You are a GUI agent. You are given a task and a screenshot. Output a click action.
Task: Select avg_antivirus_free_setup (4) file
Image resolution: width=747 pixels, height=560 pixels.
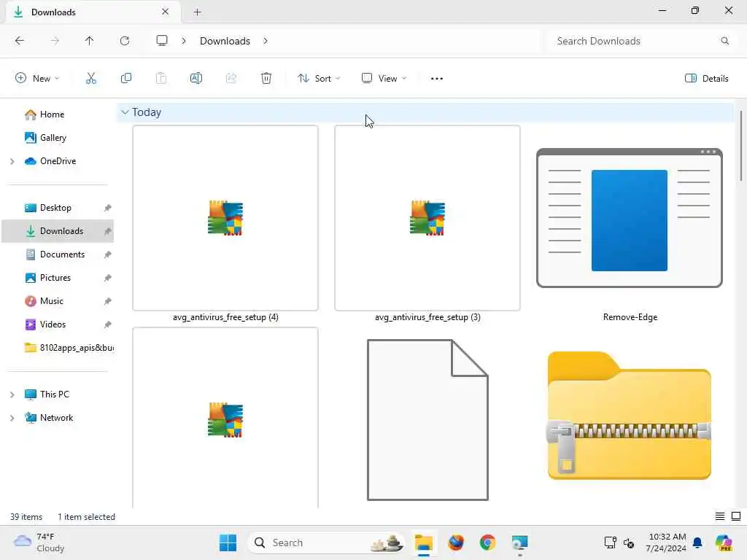pyautogui.click(x=225, y=224)
